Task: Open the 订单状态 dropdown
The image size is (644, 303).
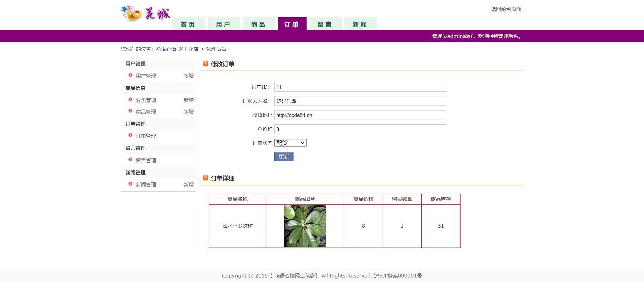Action: pyautogui.click(x=290, y=143)
